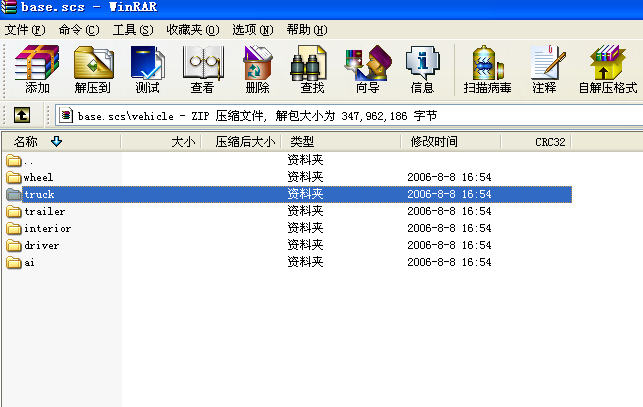Viewport: 643px width, 407px height.
Task: Click the parent '..' folder icon
Action: (14, 160)
